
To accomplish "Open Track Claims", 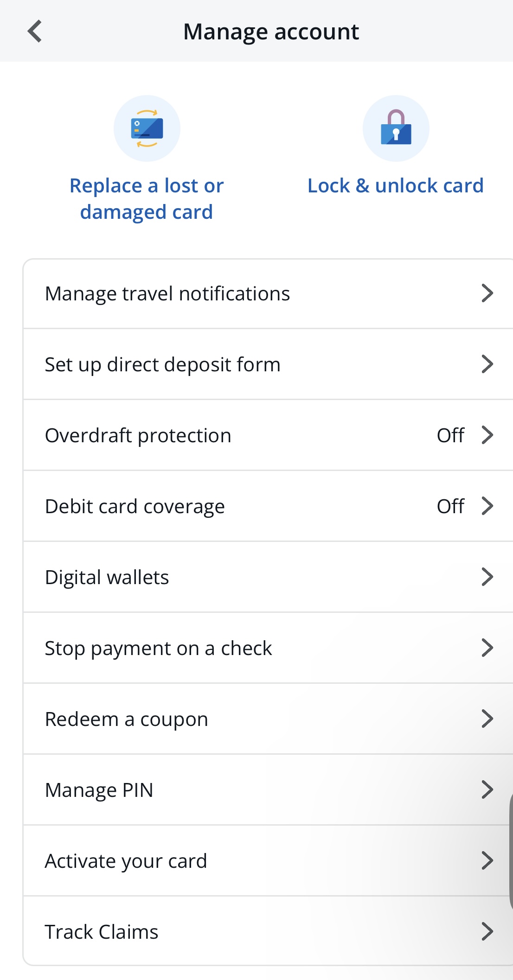I will [x=102, y=932].
